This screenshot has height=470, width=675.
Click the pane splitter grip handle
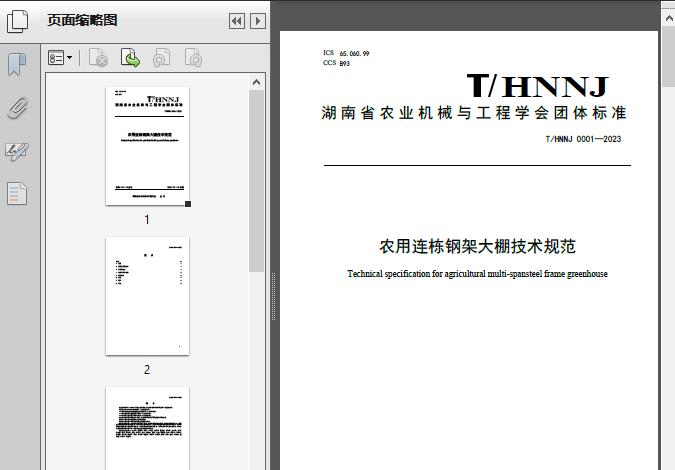click(273, 297)
